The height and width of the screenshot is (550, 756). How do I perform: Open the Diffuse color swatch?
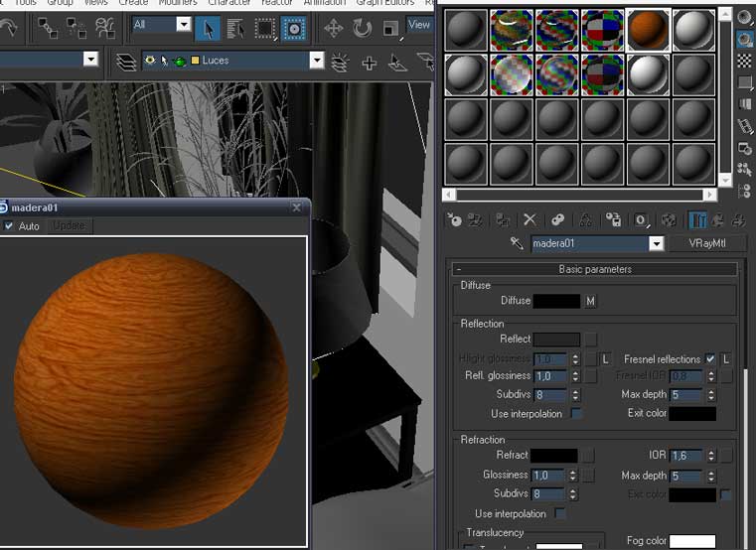pos(556,301)
